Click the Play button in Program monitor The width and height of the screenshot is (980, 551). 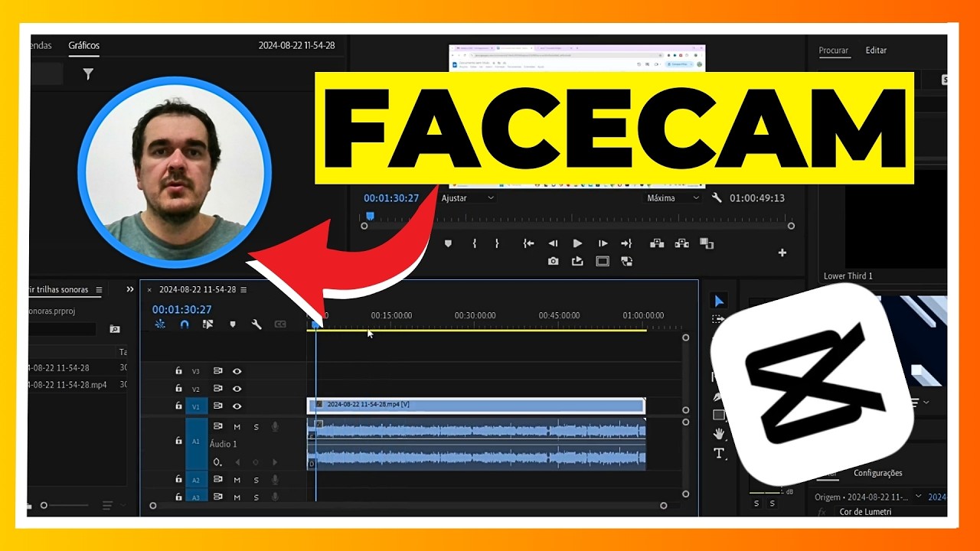point(577,243)
